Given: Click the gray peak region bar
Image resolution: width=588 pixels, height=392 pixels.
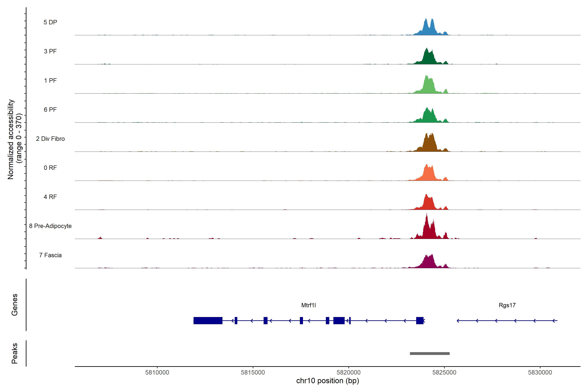Looking at the screenshot, I should [430, 353].
